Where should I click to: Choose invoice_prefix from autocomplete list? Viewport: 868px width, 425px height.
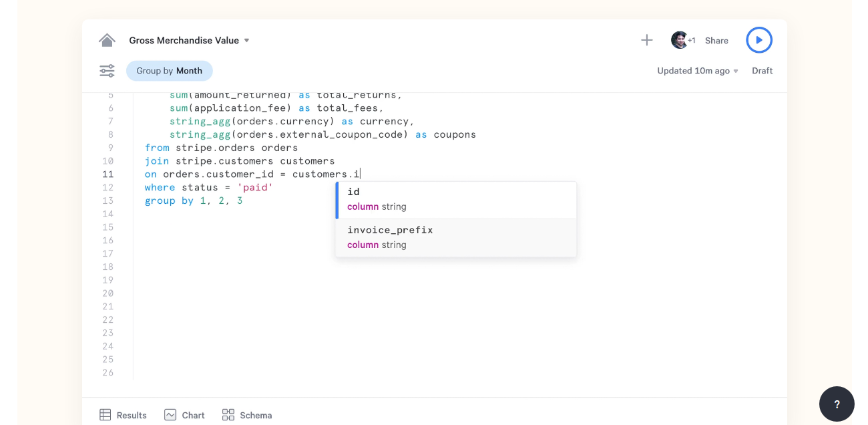456,237
